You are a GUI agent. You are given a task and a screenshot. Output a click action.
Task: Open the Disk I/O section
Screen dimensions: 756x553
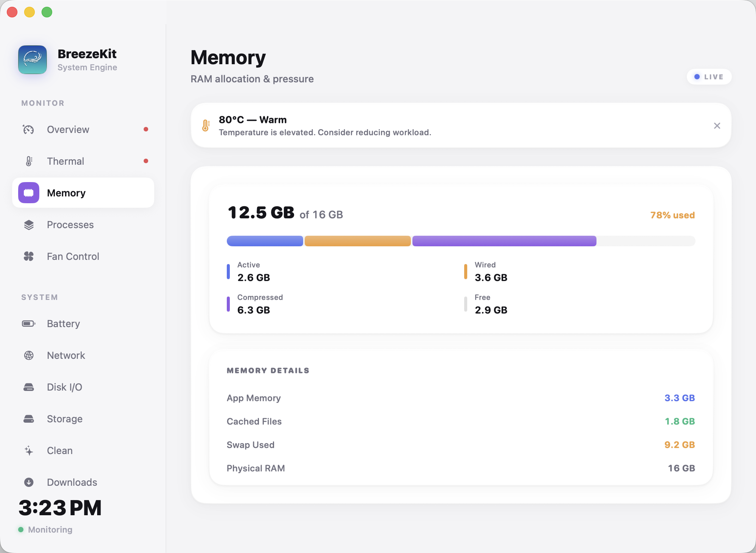(64, 387)
